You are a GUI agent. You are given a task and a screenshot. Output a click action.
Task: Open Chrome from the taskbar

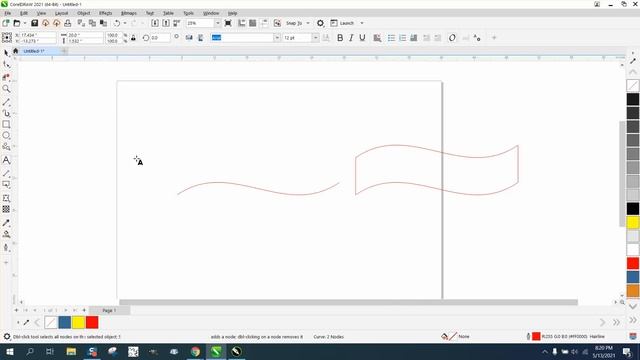point(196,351)
